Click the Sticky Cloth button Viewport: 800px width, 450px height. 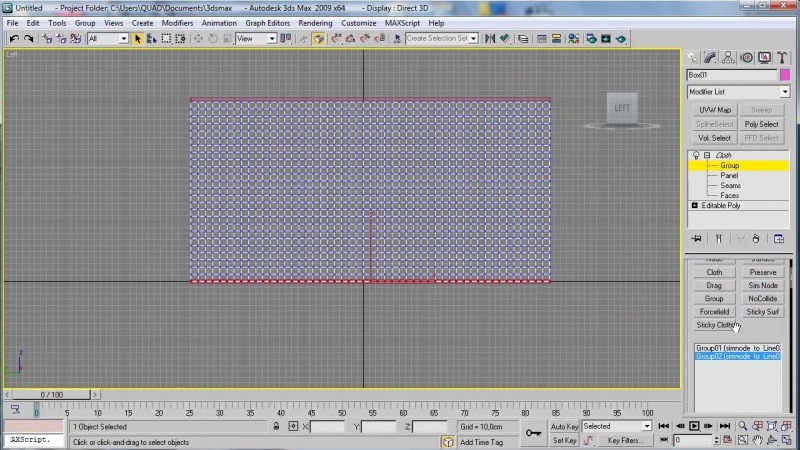[714, 324]
